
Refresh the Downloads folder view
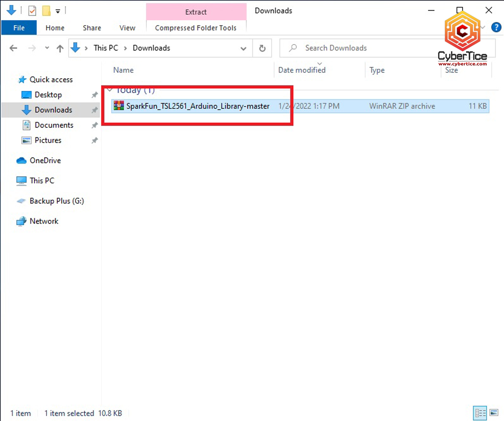click(x=262, y=48)
